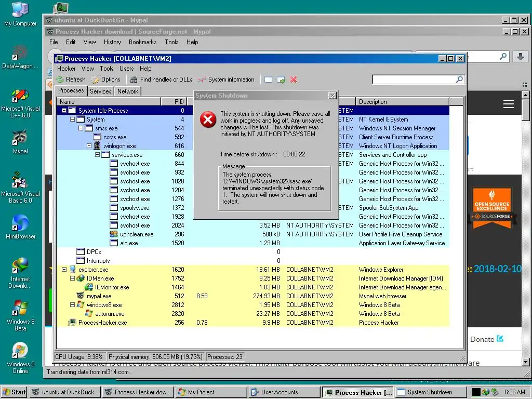Select the ProcessHacker.exe process icon

[x=72, y=322]
